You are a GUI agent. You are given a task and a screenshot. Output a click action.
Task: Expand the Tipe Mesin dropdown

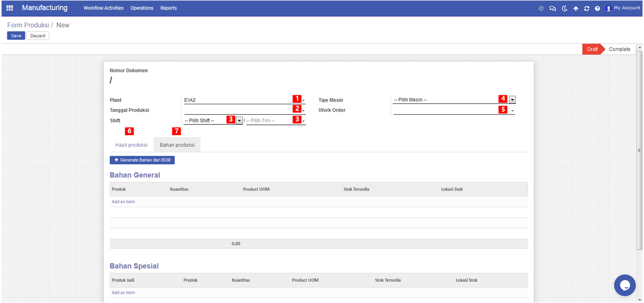[513, 100]
